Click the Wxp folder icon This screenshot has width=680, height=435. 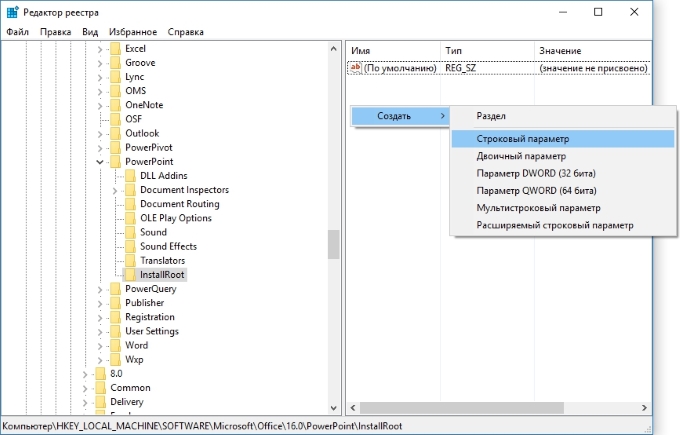115,360
